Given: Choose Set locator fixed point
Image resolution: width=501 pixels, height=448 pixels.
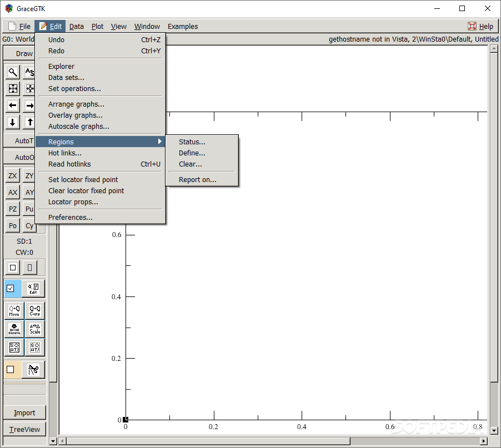Looking at the screenshot, I should 101,179.
